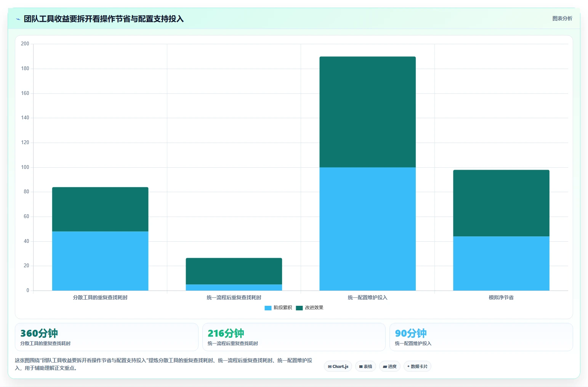Click the 分散工具的重复查找耗时 axis label
The image size is (588, 387).
coord(100,297)
